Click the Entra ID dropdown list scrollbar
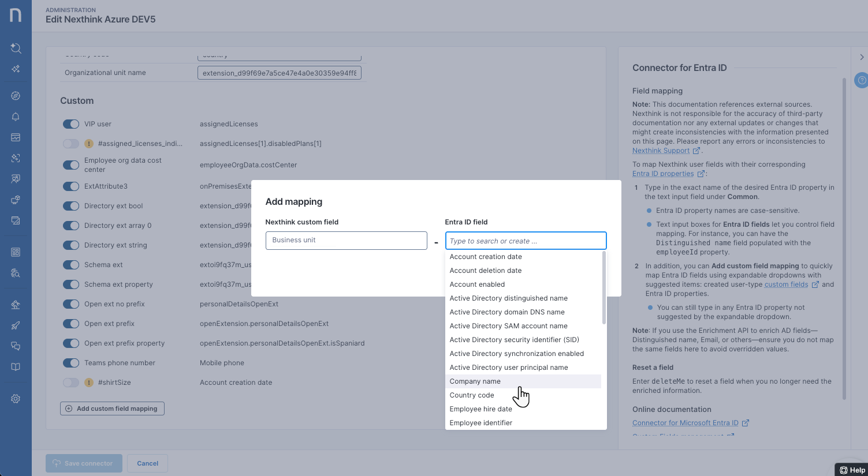 [604, 288]
